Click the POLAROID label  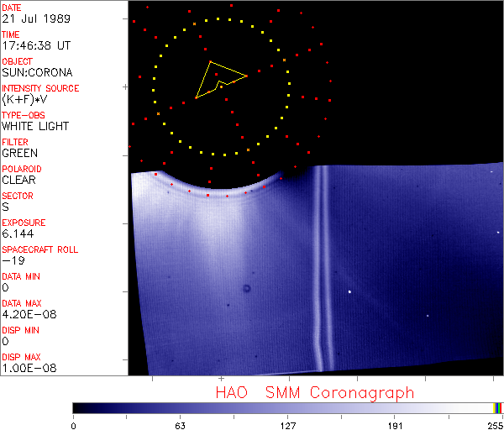22,169
